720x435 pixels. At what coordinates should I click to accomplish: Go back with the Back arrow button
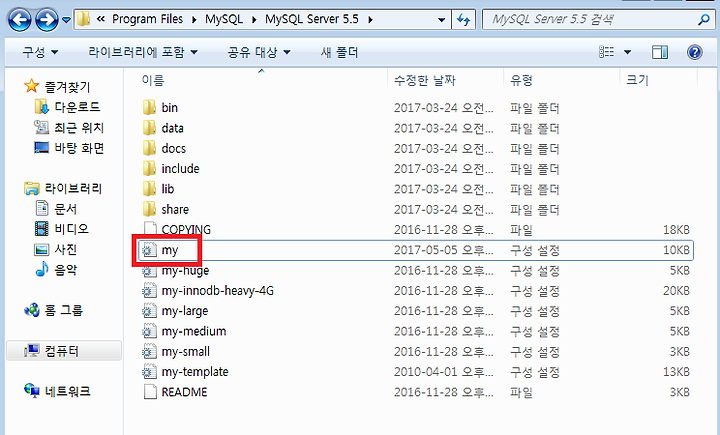(x=20, y=20)
